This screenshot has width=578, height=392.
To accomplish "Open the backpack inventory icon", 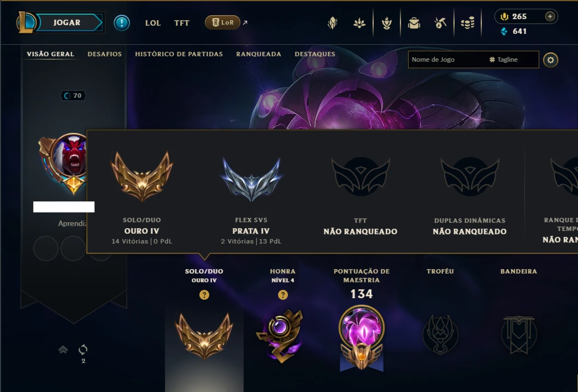I will click(414, 23).
